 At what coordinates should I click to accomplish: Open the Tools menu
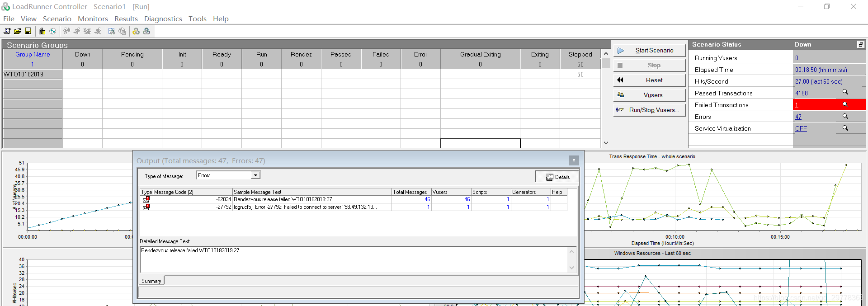click(x=198, y=19)
